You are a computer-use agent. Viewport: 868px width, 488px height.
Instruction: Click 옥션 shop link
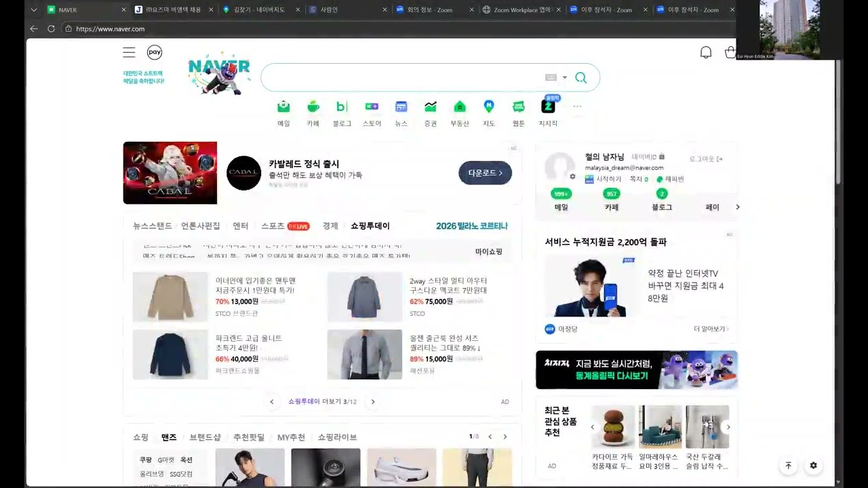pyautogui.click(x=186, y=460)
